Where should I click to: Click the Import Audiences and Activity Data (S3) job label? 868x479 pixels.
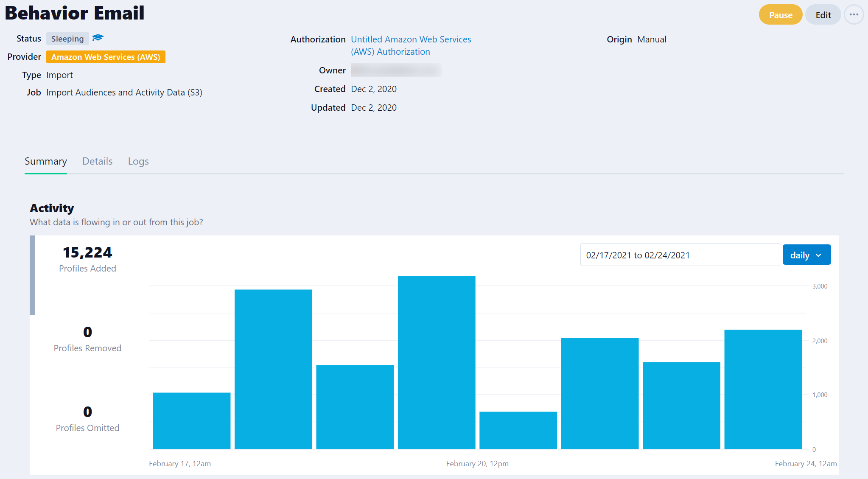click(124, 92)
